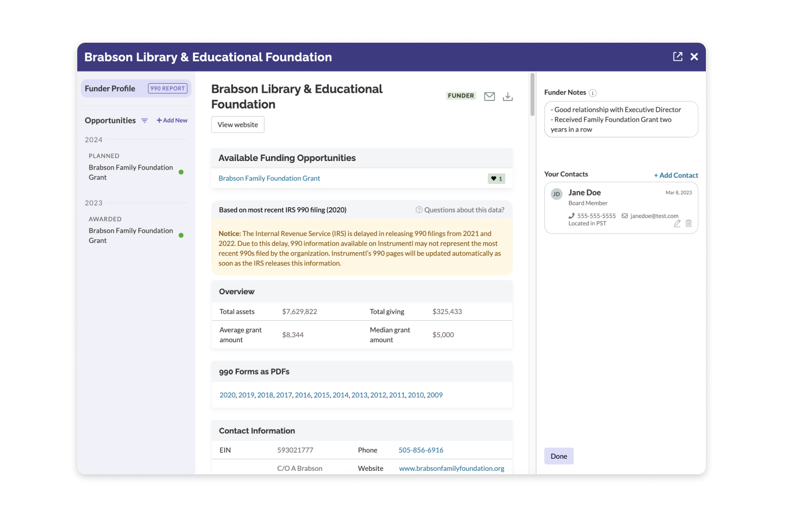Click the Total giving value $325,433
The height and width of the screenshot is (517, 812).
click(448, 312)
